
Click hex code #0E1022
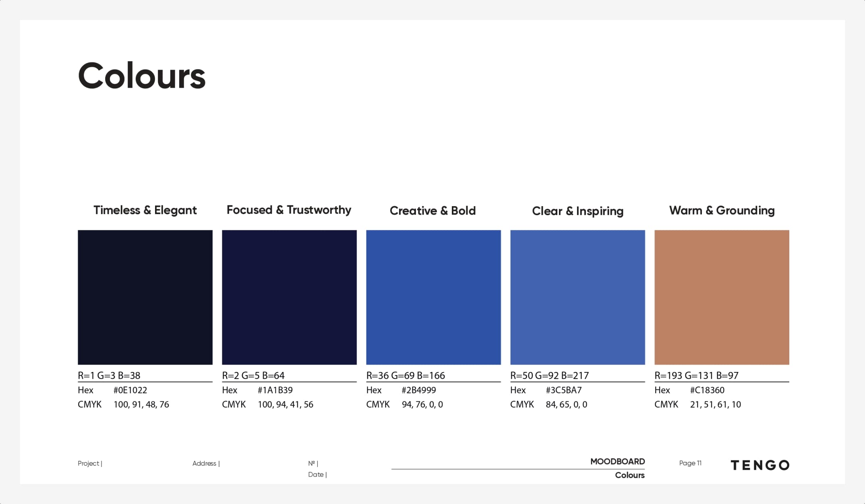(x=130, y=390)
